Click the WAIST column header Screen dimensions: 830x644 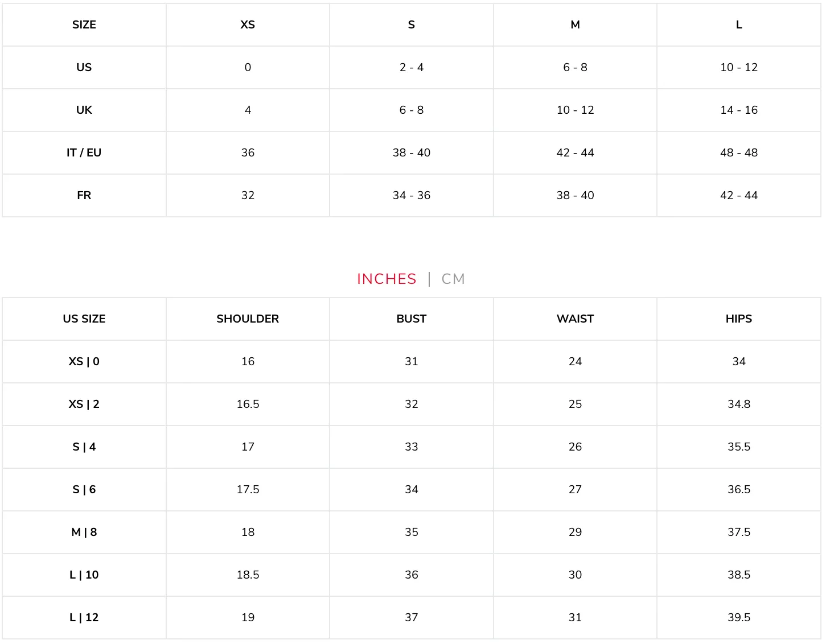click(575, 319)
